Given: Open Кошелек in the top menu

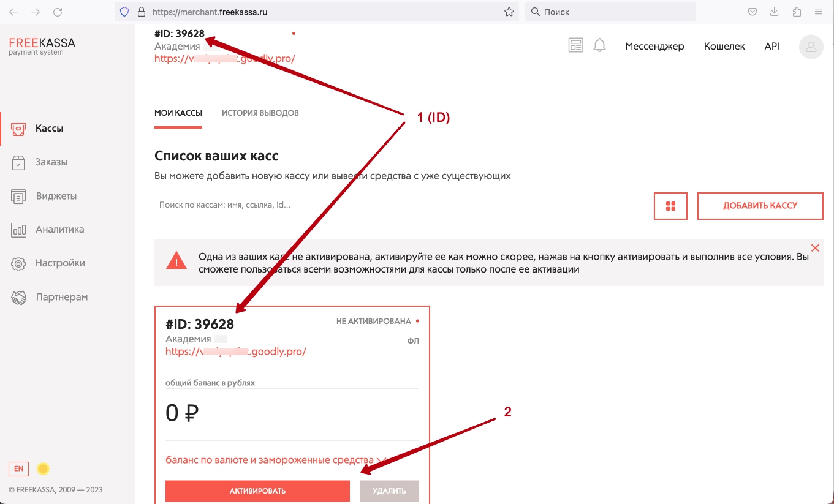Looking at the screenshot, I should [x=724, y=46].
